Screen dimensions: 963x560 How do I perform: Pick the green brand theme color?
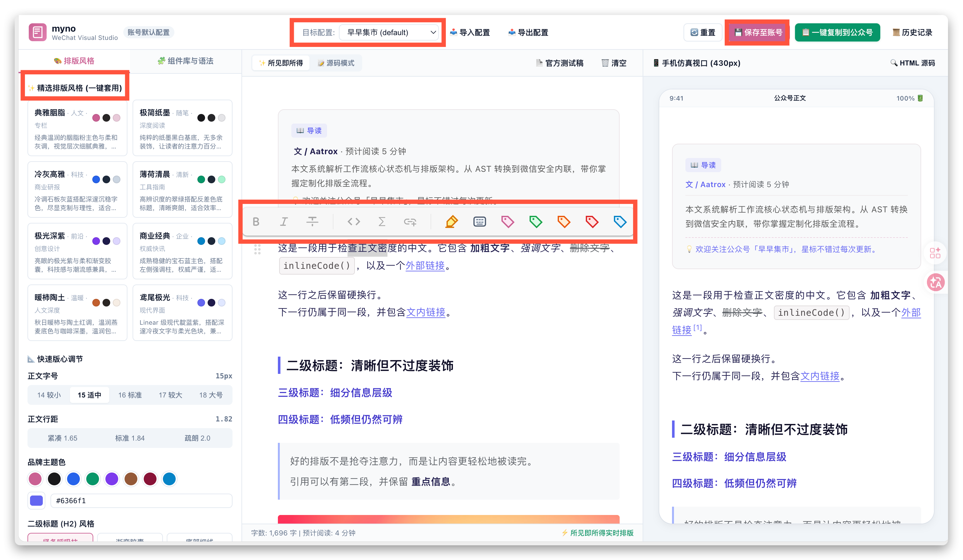[x=93, y=479]
